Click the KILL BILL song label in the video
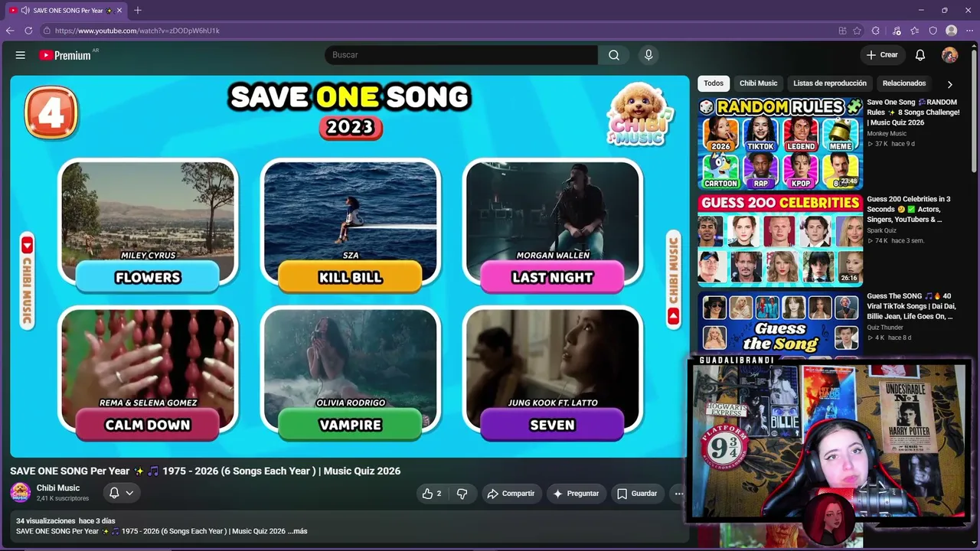Image resolution: width=980 pixels, height=551 pixels. (x=350, y=277)
